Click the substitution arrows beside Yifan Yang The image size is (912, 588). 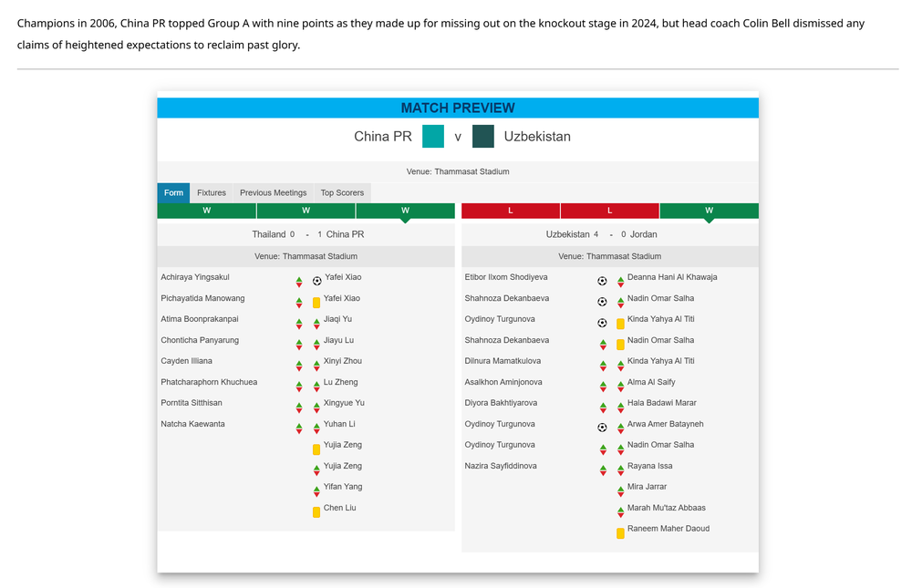click(x=316, y=490)
